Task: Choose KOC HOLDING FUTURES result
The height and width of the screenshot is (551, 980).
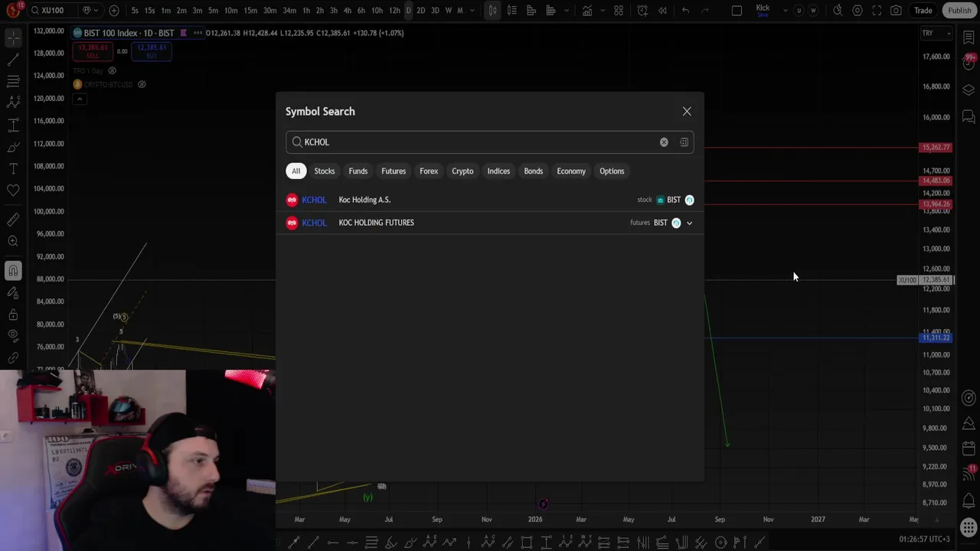Action: pyautogui.click(x=489, y=223)
